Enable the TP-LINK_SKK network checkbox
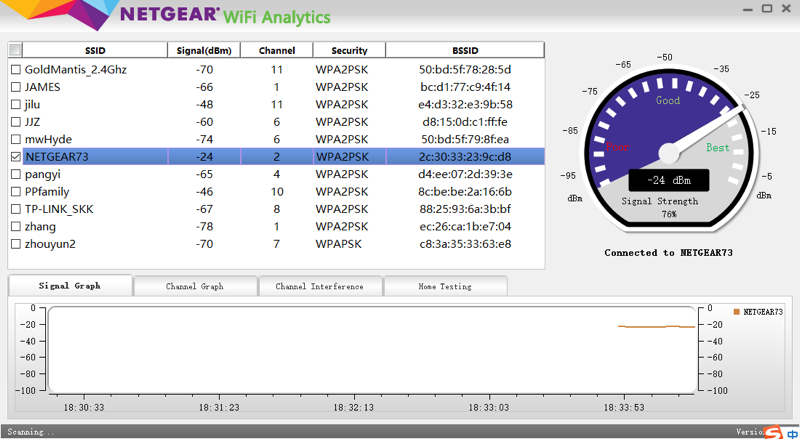The height and width of the screenshot is (439, 800). tap(16, 209)
